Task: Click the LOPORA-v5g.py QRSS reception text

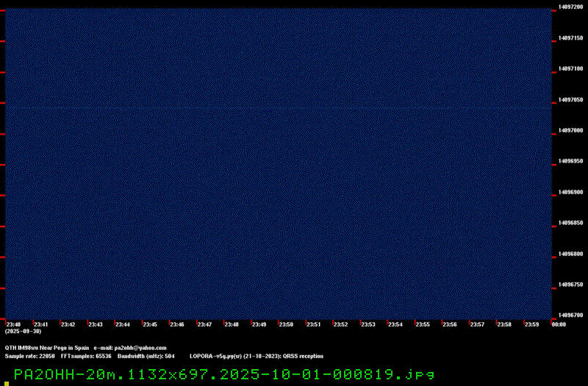Action: [x=257, y=357]
